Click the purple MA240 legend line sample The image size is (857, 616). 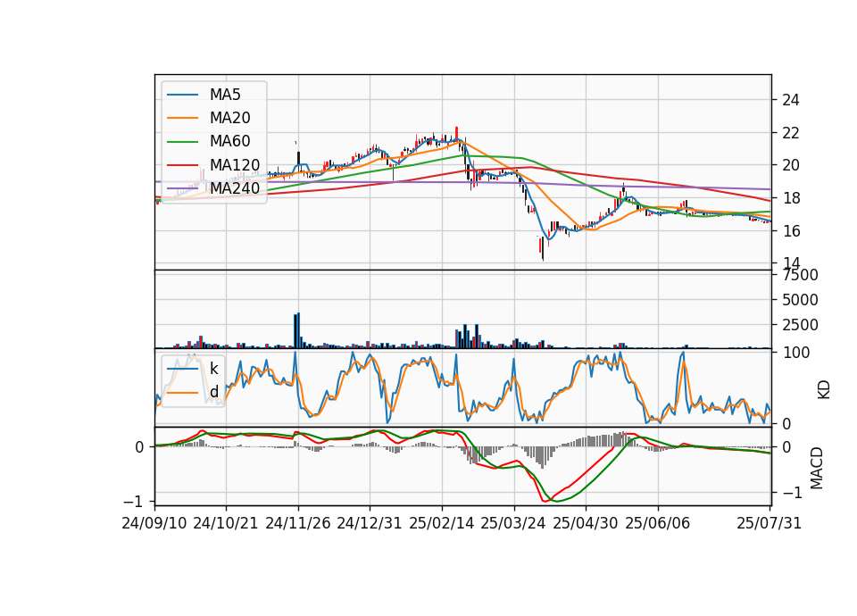pos(182,188)
